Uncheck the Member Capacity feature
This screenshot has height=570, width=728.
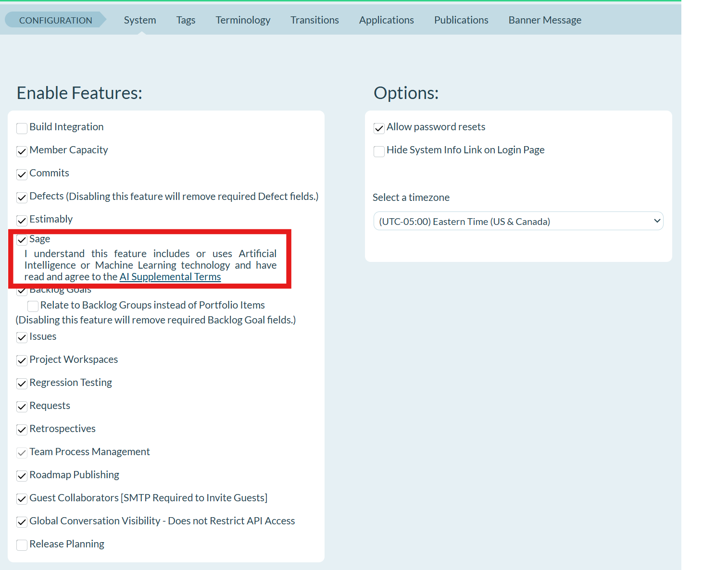coord(22,151)
